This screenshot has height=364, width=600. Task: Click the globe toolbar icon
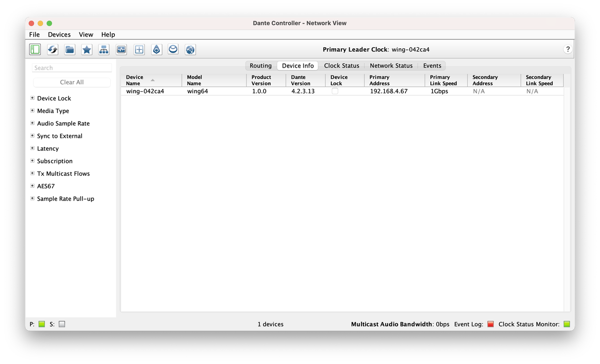click(x=190, y=49)
